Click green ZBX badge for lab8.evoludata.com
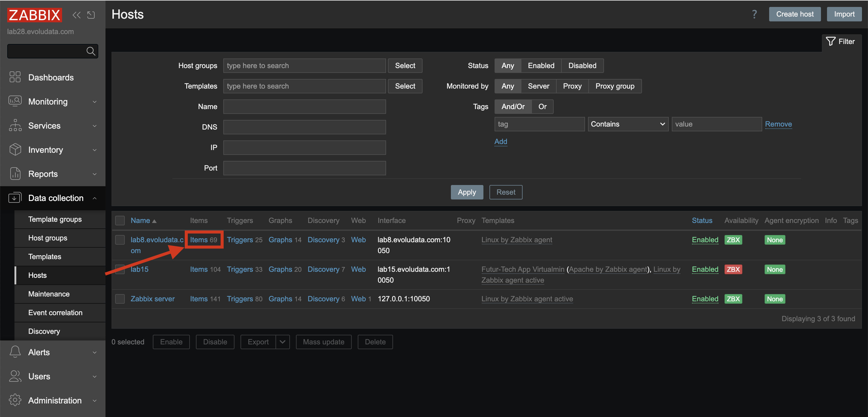 point(733,240)
